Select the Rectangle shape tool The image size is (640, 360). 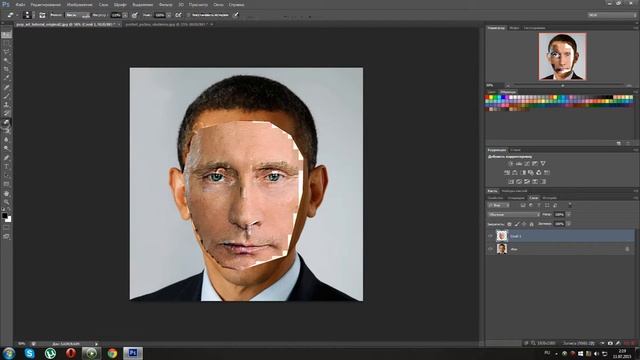click(7, 184)
